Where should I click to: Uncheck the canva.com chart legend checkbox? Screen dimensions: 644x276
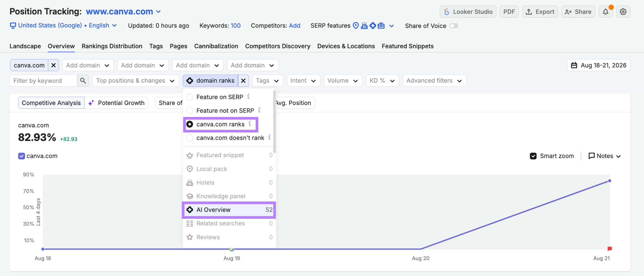click(21, 156)
